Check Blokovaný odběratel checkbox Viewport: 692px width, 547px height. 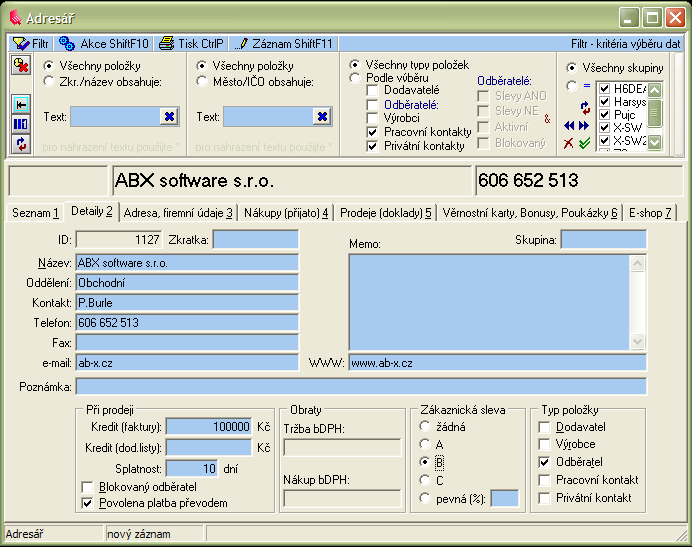87,487
